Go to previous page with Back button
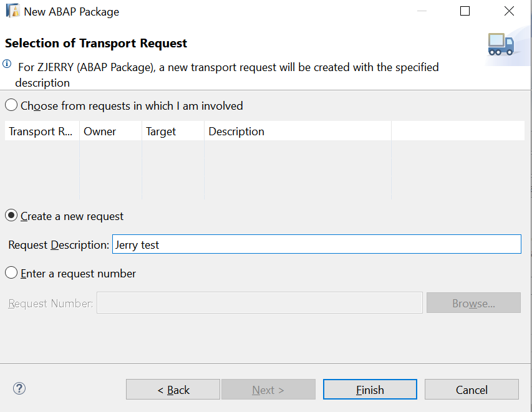532x412 pixels. tap(173, 390)
